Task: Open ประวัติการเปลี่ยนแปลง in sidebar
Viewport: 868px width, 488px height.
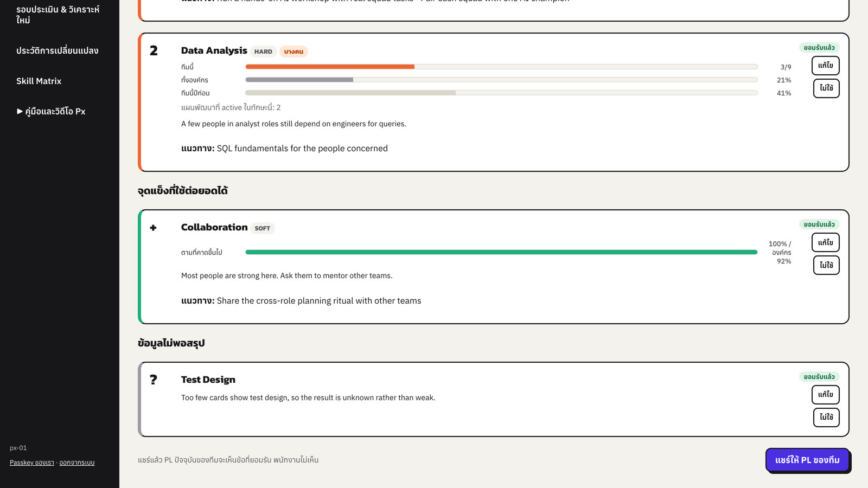Action: (58, 50)
